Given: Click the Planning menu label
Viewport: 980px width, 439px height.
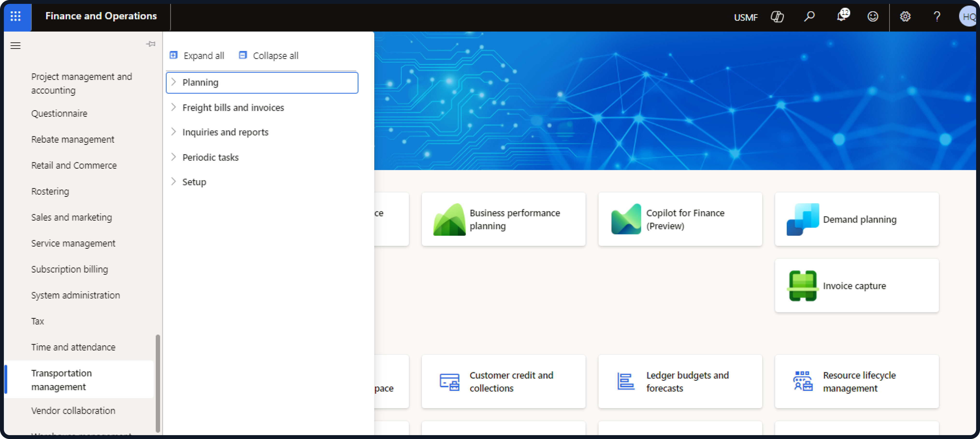Looking at the screenshot, I should (200, 82).
